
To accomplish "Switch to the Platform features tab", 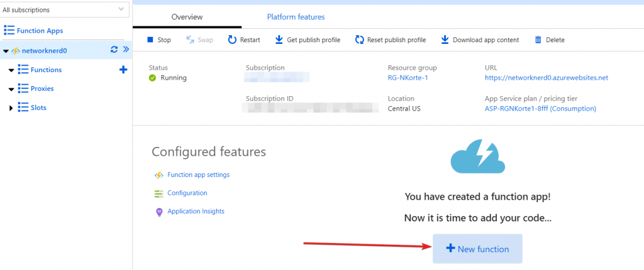I will 296,17.
